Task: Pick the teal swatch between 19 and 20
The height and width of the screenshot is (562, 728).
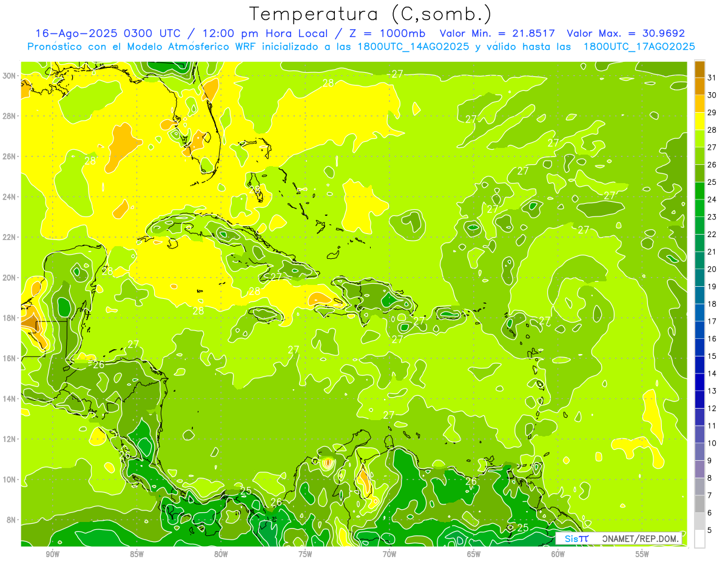Action: coord(699,278)
